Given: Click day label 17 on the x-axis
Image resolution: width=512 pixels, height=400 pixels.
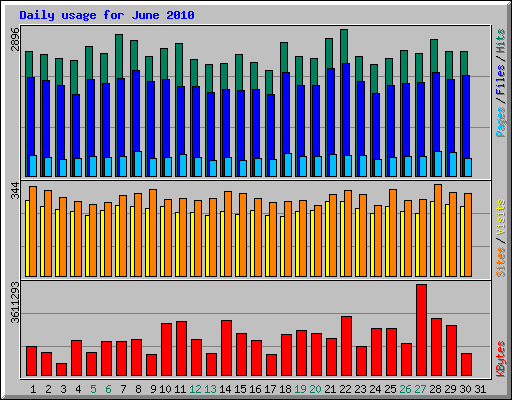Looking at the screenshot, I should pos(270,389).
